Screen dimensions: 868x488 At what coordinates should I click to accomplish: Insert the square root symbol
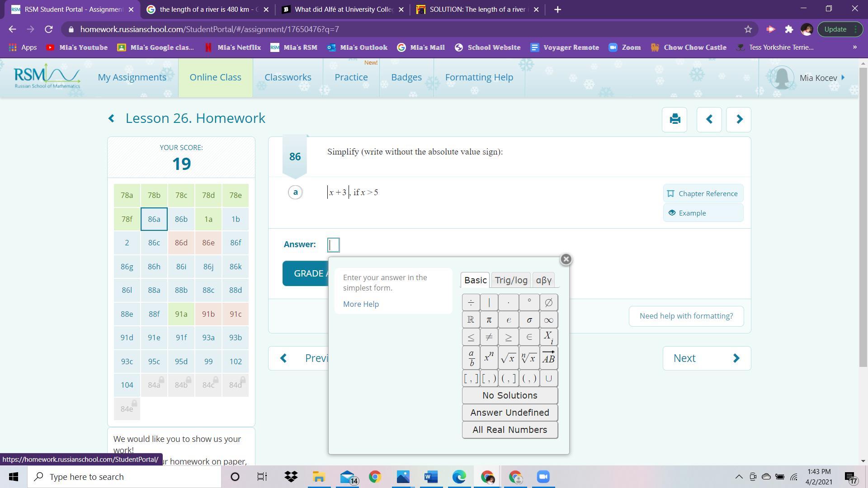coord(508,358)
